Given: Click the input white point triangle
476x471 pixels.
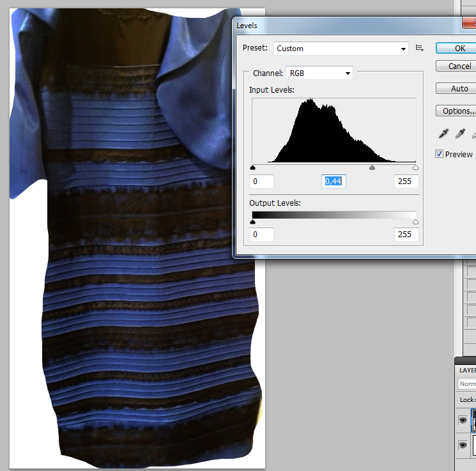Looking at the screenshot, I should click(x=415, y=168).
